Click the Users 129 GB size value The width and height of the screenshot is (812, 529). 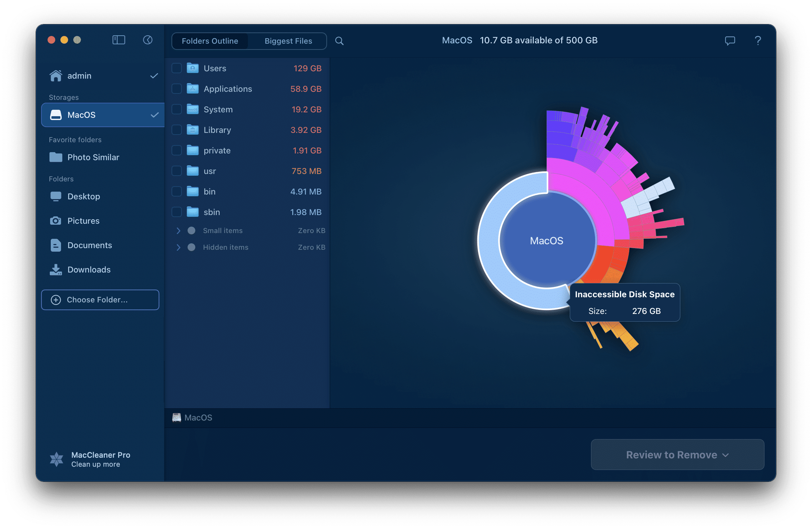pos(307,68)
